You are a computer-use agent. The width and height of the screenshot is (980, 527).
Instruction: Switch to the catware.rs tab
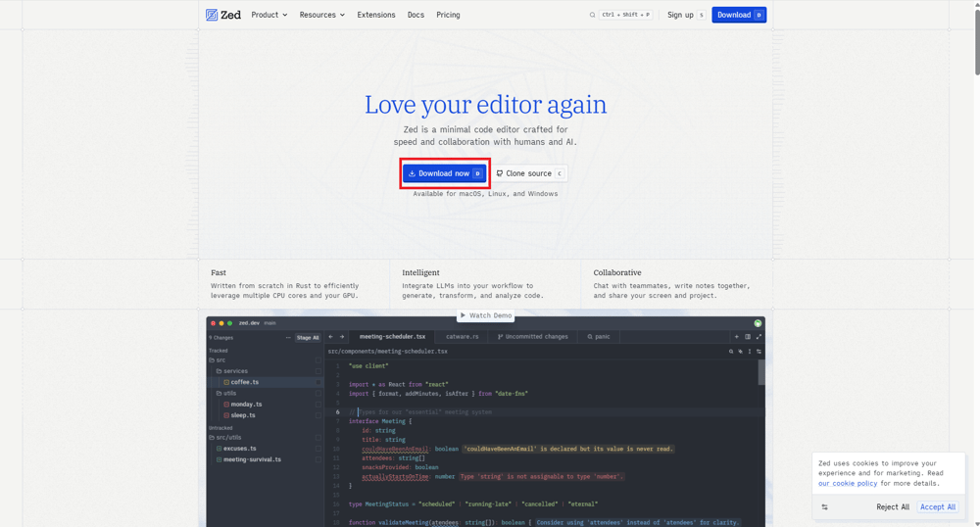462,337
